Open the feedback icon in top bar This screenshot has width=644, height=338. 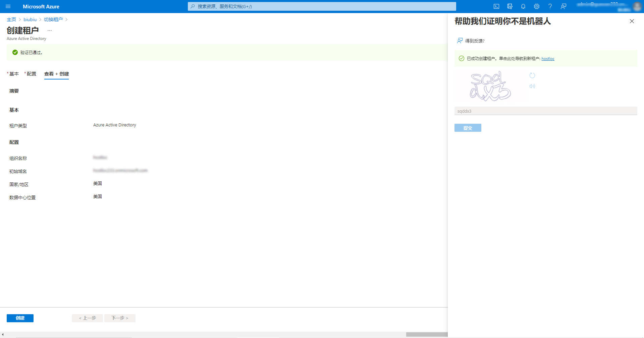(563, 6)
